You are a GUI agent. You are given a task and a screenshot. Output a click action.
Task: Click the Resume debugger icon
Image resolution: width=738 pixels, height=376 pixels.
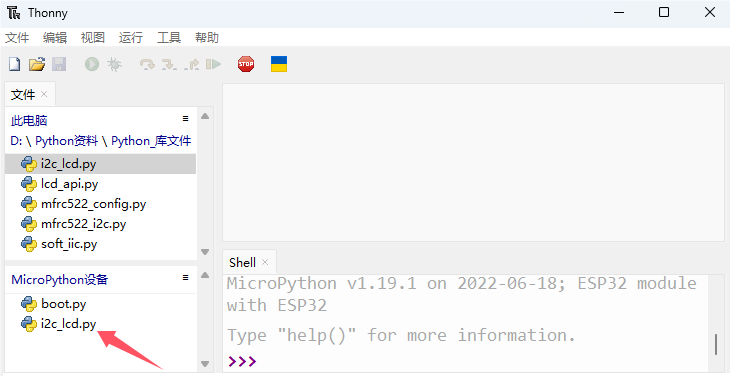point(213,64)
